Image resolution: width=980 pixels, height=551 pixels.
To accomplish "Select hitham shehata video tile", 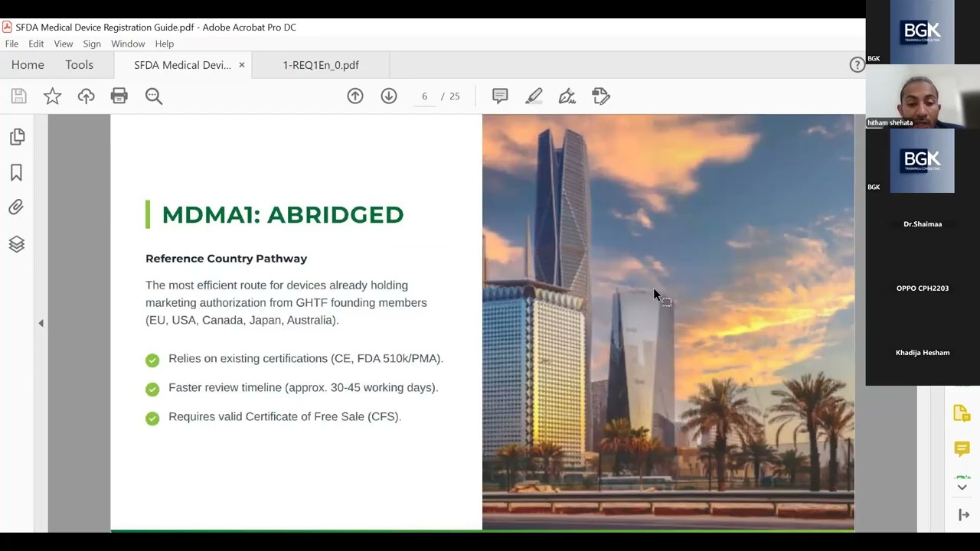I will (x=923, y=96).
